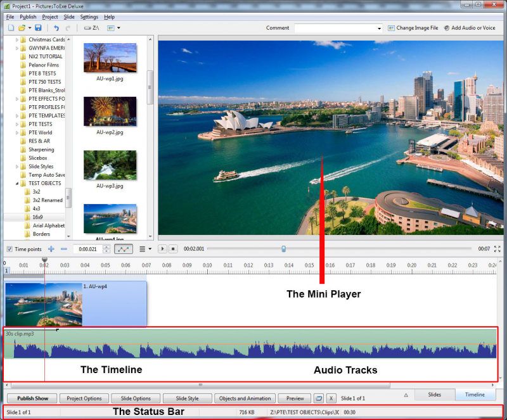Open Objects and Animation
Viewport: 507px width, 420px height.
click(245, 398)
